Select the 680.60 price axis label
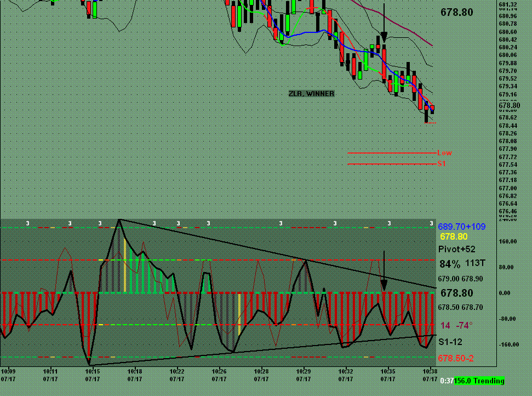Image resolution: width=532 pixels, height=396 pixels. pyautogui.click(x=508, y=32)
